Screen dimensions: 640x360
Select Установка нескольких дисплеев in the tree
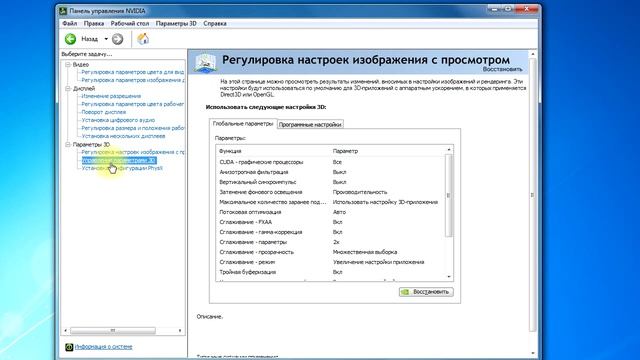(123, 136)
